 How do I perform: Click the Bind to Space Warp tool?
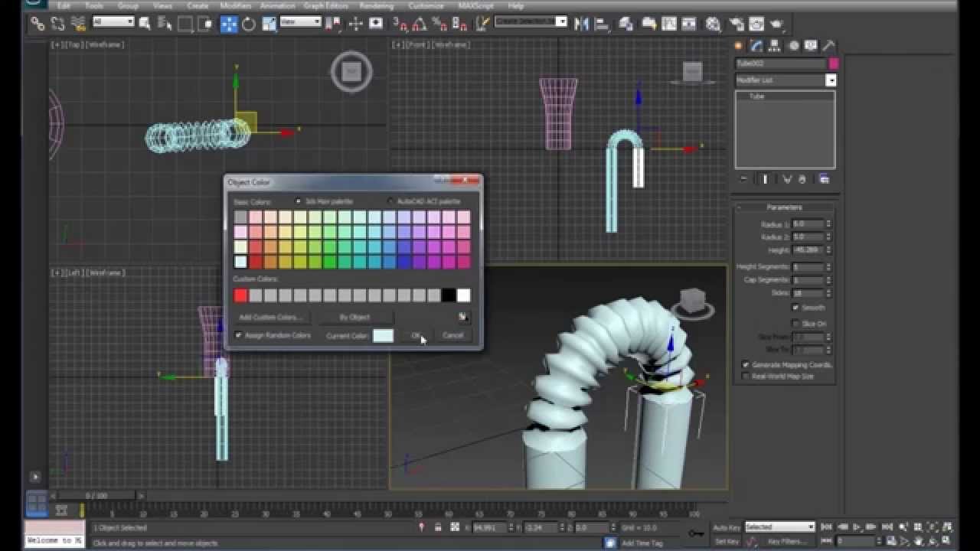pos(78,24)
